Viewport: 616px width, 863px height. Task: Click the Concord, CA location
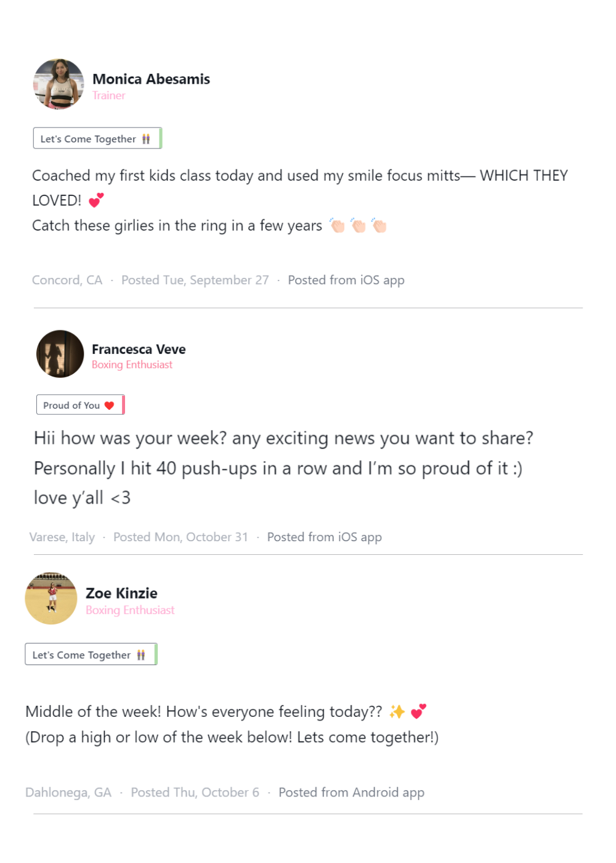click(67, 280)
